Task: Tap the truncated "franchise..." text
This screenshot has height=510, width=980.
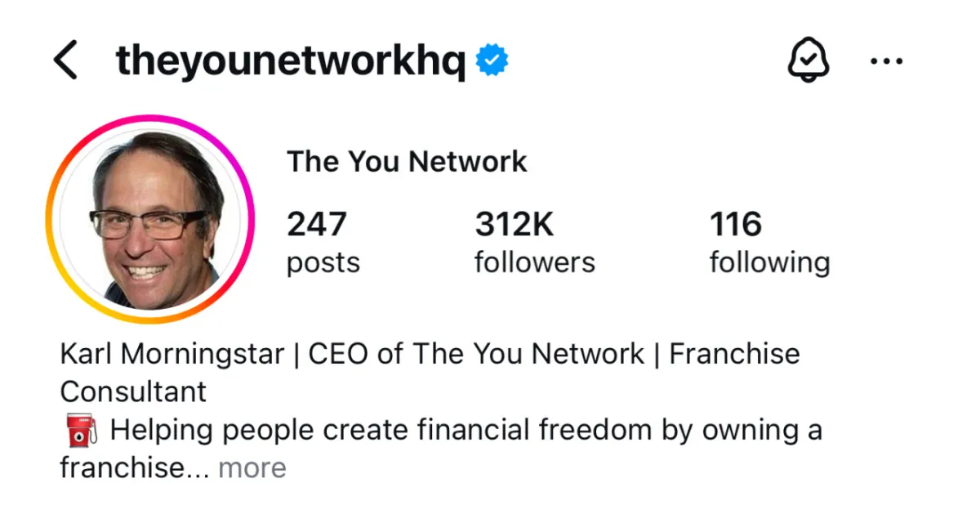Action: pyautogui.click(x=136, y=468)
